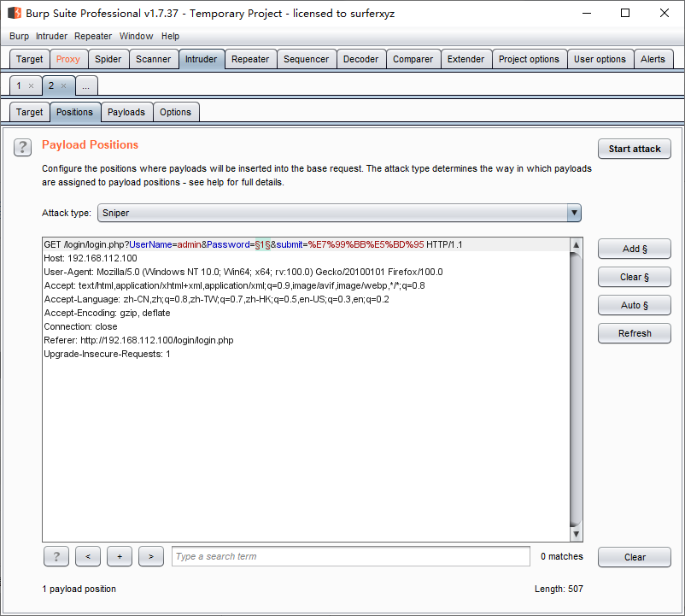This screenshot has width=685, height=616.
Task: Click the '1 payload position' status text
Action: (79, 589)
